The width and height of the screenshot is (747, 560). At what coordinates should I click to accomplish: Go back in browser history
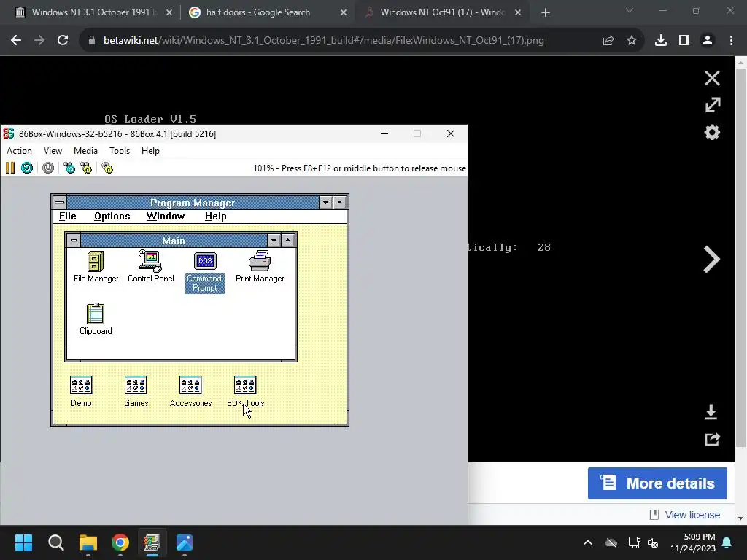[x=16, y=41]
